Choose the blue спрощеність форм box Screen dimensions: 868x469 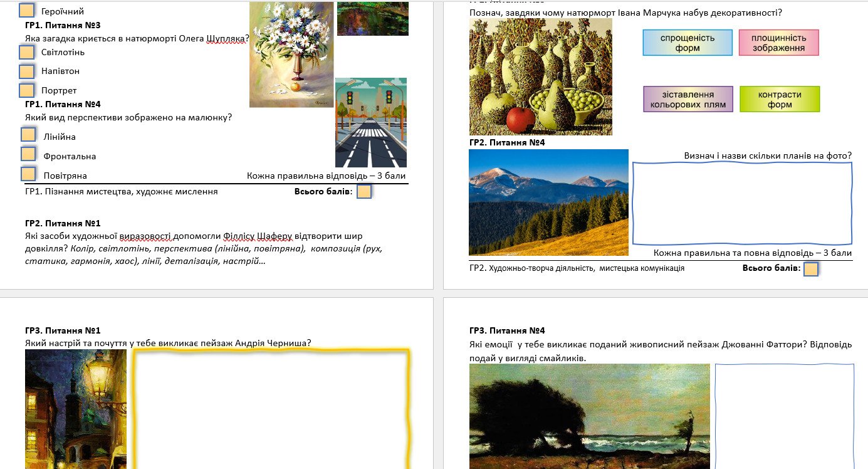pos(688,43)
